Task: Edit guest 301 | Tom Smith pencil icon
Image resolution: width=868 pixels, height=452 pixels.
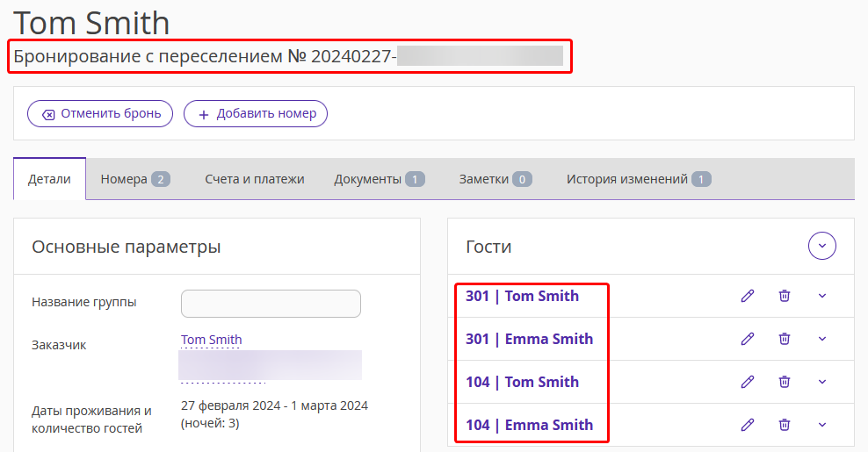Action: 748,296
